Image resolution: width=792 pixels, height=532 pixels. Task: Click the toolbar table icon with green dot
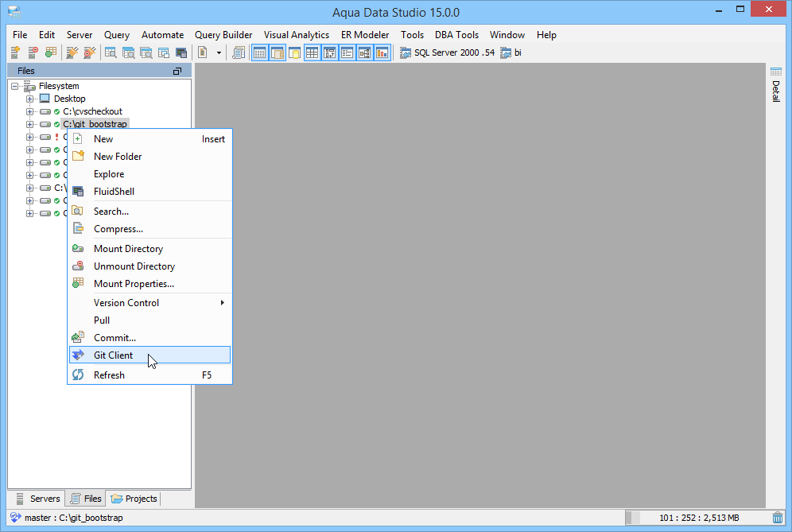coord(51,52)
